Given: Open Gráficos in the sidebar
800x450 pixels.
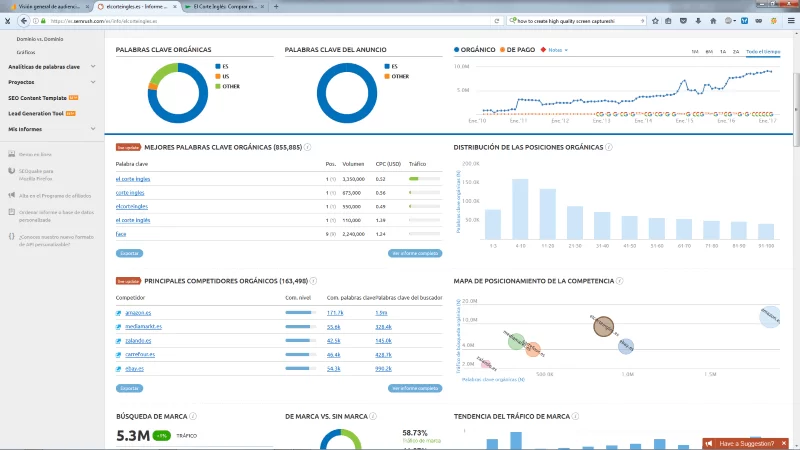Looking at the screenshot, I should pos(26,52).
